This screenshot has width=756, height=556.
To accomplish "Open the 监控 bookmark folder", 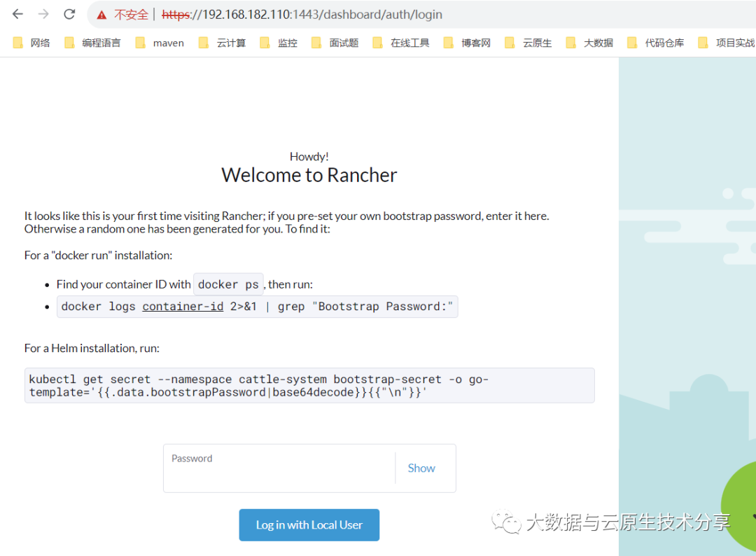I will 279,43.
